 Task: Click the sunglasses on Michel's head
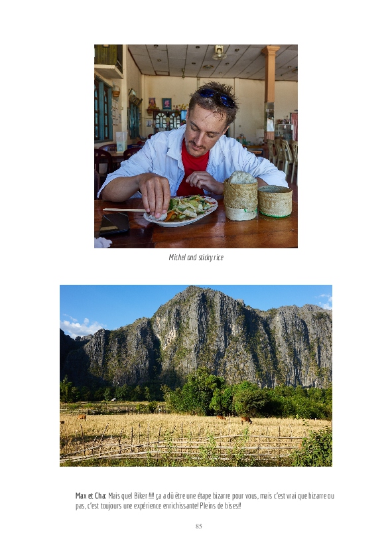[x=217, y=97]
